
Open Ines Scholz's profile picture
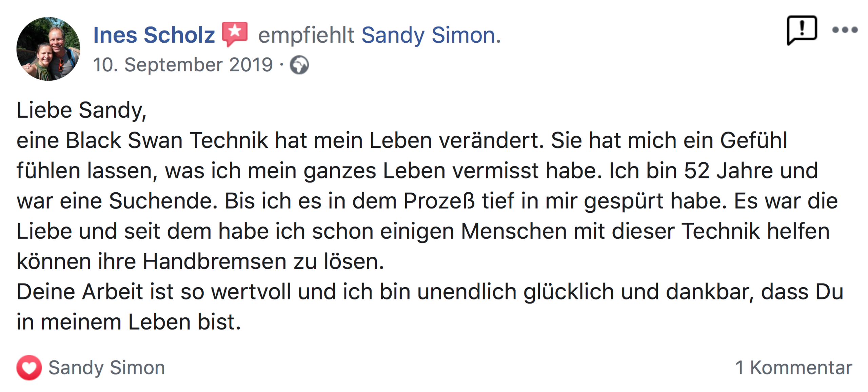pos(48,49)
